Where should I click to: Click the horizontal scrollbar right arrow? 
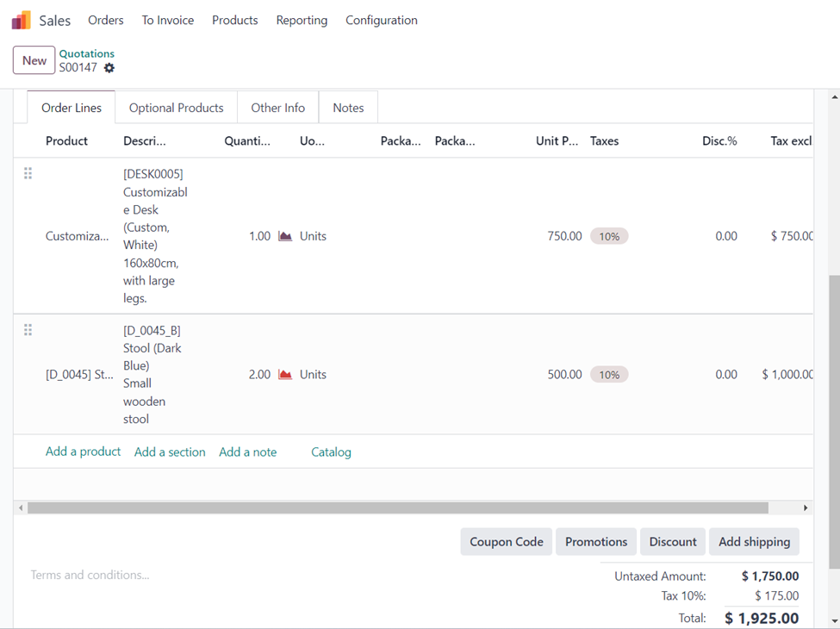point(806,508)
